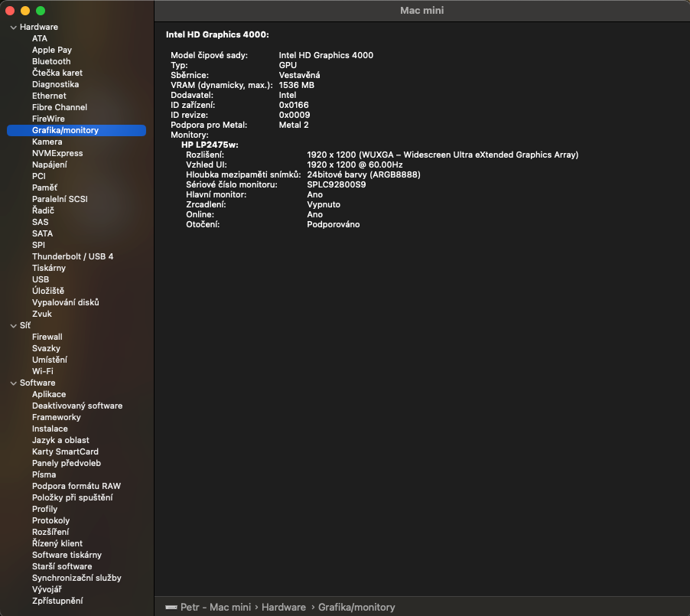Select Řadič in the sidebar

[x=43, y=210]
